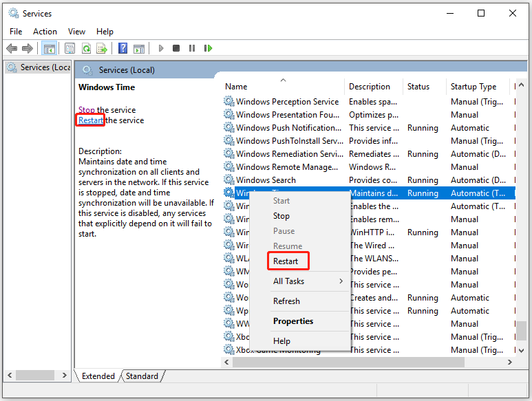Select the Windows Presentation Fou... row

[x=369, y=115]
